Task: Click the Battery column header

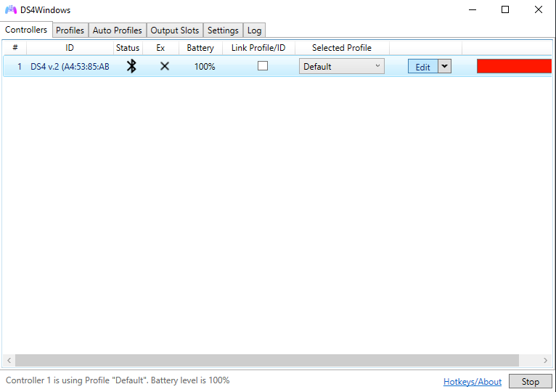Action: point(200,48)
